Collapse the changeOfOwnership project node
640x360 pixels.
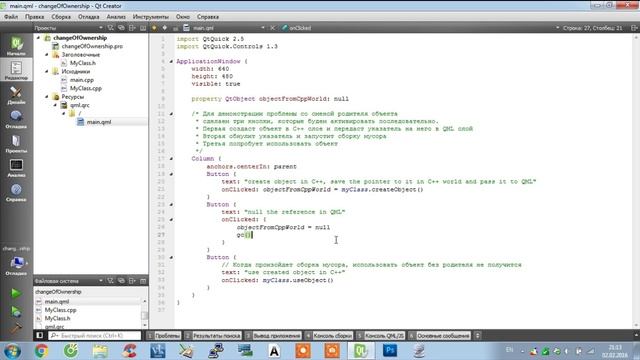point(39,38)
